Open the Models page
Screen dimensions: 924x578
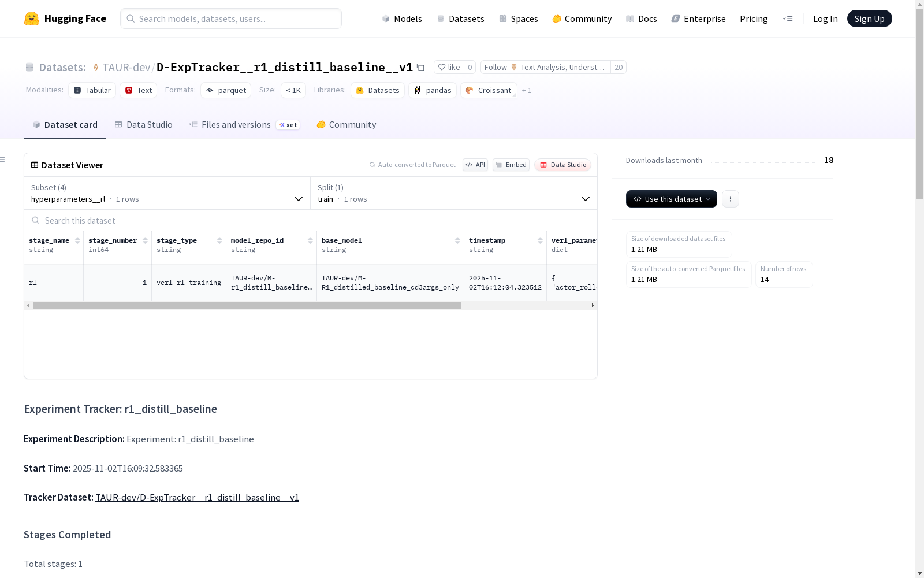coord(402,18)
